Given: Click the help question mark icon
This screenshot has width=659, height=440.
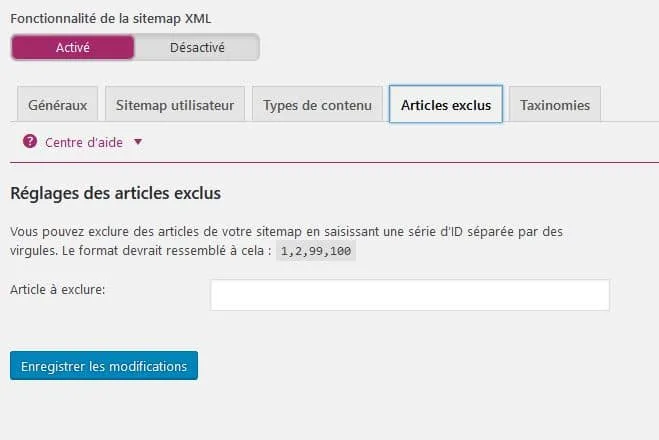Looking at the screenshot, I should tap(30, 142).
